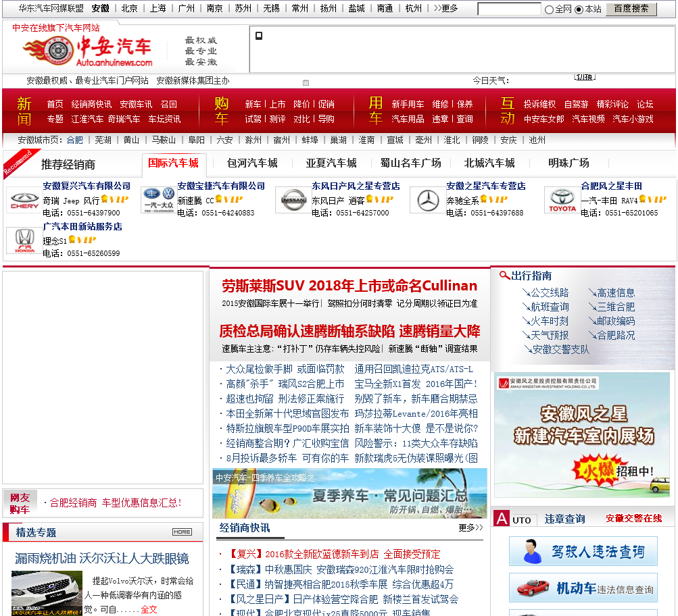
Task: Select the 全网 search radio button
Action: 549,9
